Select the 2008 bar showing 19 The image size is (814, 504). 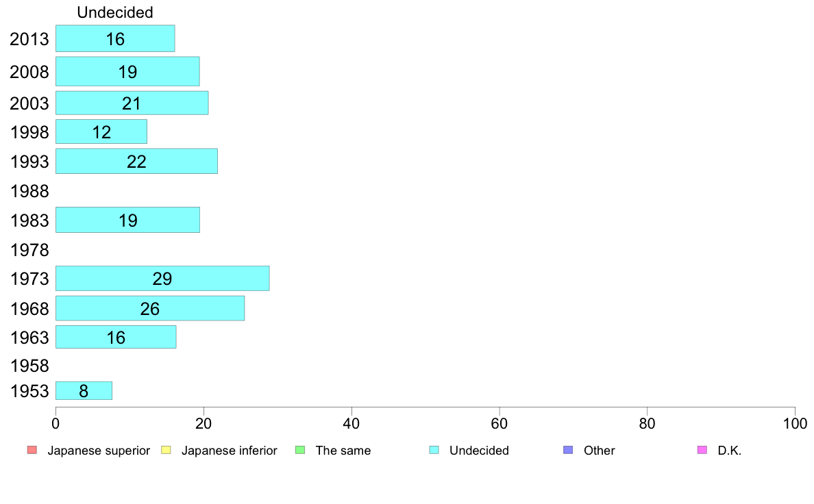pos(127,71)
